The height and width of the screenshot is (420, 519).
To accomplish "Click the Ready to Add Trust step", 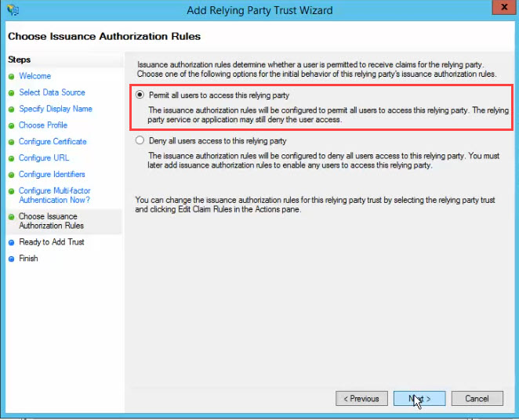I will coord(52,242).
